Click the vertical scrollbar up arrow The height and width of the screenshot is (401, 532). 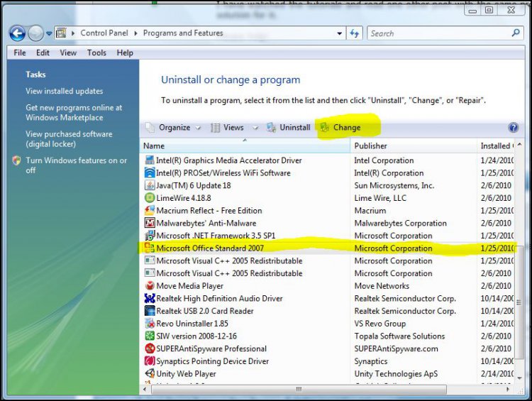click(x=519, y=145)
